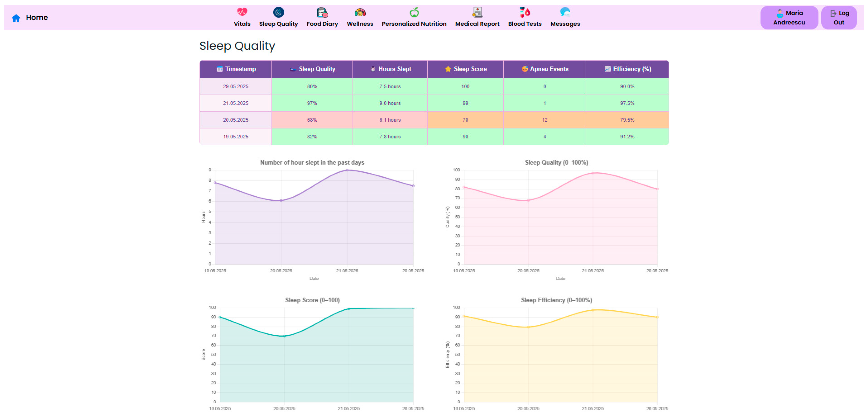Select the Timestamp column header

pos(236,69)
